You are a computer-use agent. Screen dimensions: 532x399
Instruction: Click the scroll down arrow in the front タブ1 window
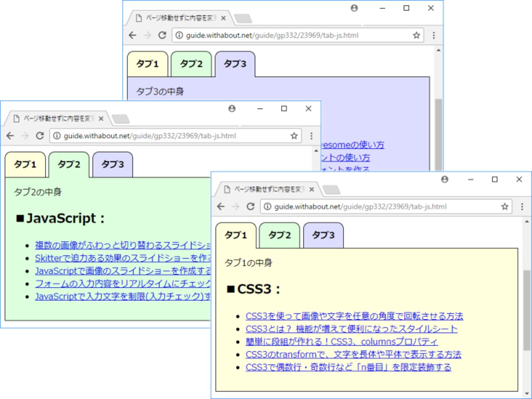tap(527, 393)
